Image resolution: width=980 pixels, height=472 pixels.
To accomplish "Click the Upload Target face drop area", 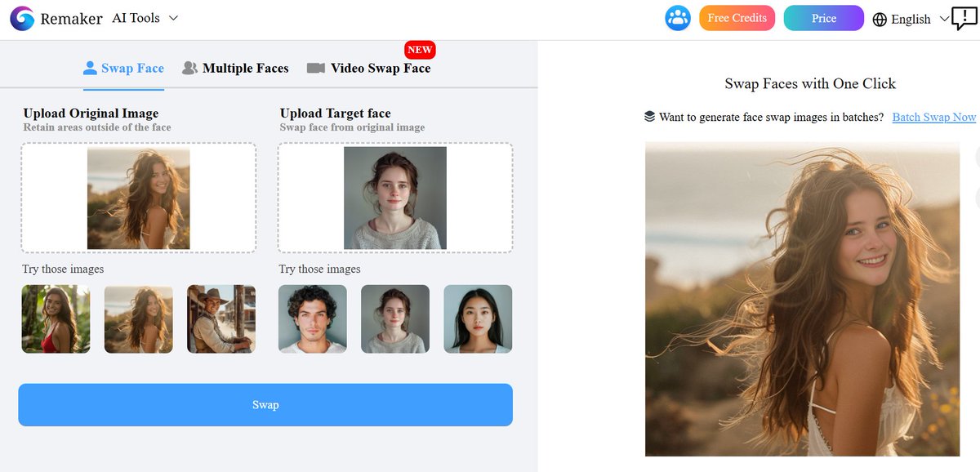I will coord(395,198).
